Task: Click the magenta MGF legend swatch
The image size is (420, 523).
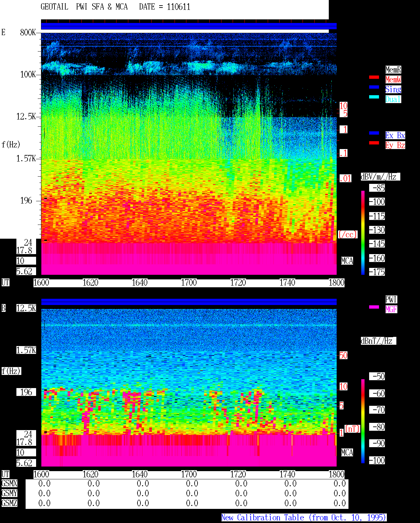Action: click(374, 307)
